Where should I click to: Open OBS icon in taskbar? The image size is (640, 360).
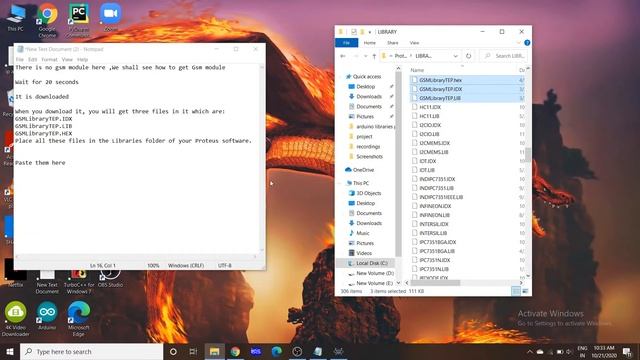(297, 351)
